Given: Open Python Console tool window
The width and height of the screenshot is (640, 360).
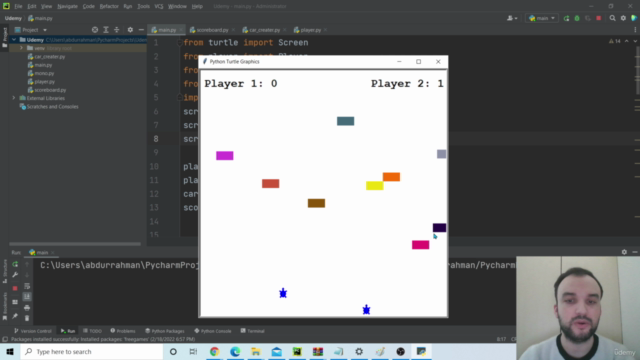Looking at the screenshot, I should 213,331.
